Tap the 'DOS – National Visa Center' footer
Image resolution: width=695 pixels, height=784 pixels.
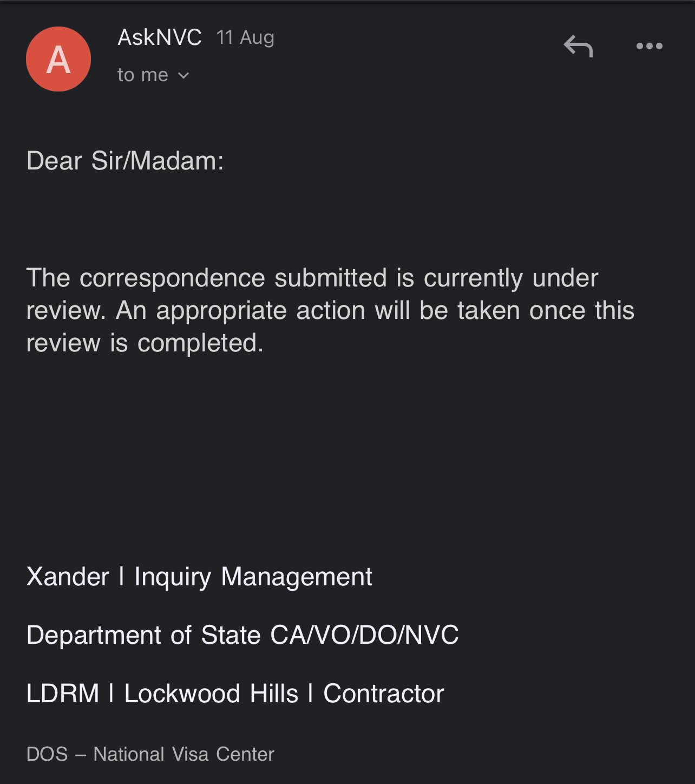tap(150, 754)
